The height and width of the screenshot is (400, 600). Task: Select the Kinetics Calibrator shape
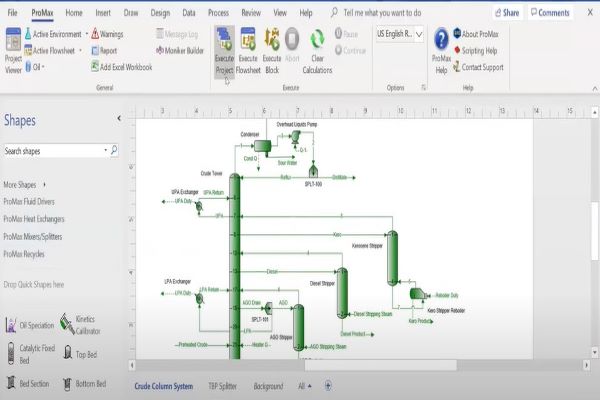coord(80,325)
